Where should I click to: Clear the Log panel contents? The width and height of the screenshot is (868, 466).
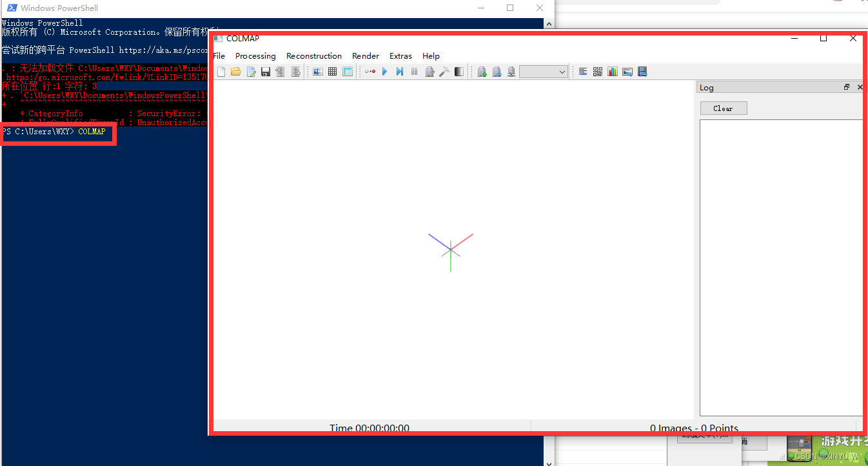tap(724, 108)
